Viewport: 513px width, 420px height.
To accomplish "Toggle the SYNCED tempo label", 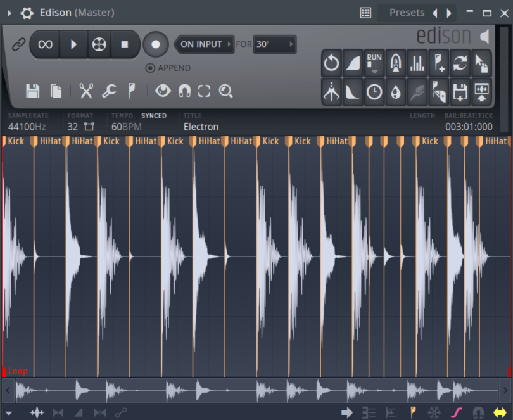I will 154,116.
